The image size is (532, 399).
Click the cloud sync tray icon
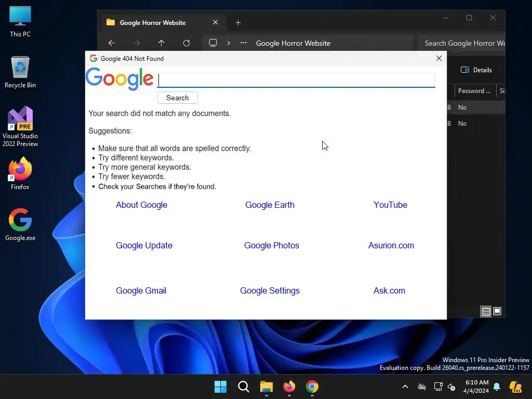[x=422, y=387]
